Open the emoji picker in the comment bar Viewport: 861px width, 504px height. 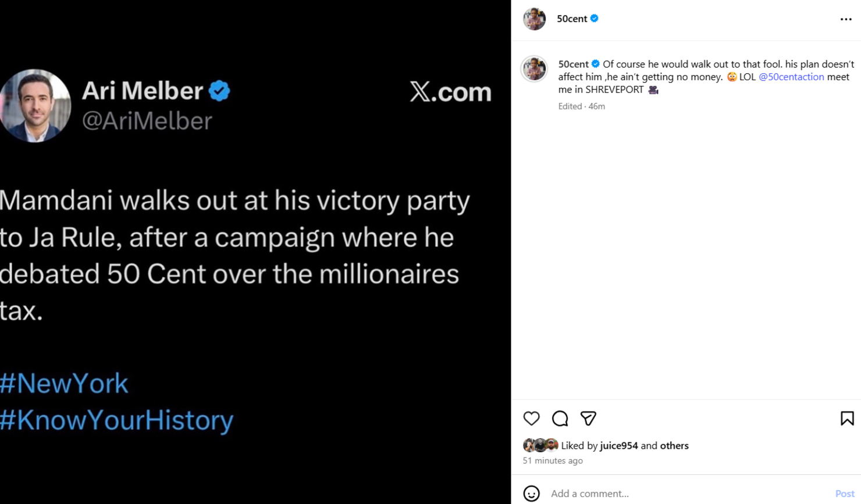tap(531, 494)
